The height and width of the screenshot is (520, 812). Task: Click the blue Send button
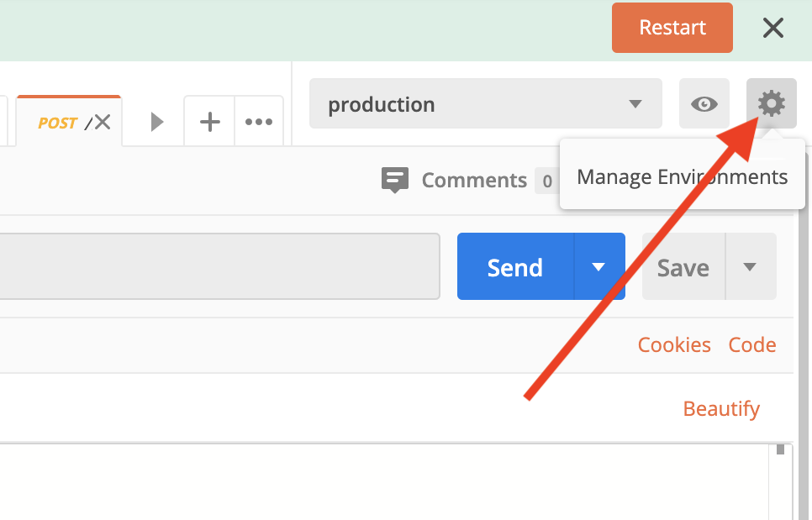coord(515,266)
